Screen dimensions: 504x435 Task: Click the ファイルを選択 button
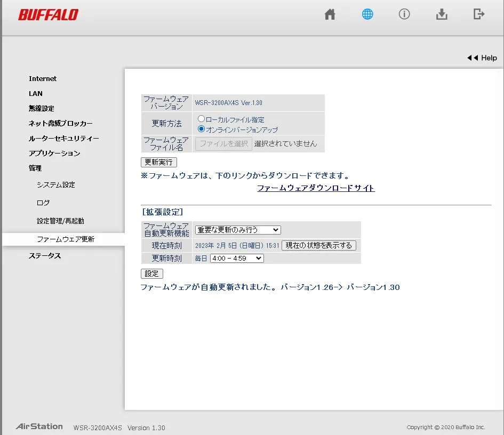click(223, 143)
